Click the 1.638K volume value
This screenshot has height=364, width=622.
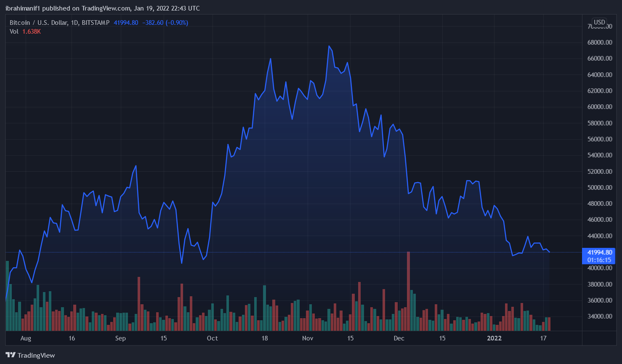click(32, 32)
